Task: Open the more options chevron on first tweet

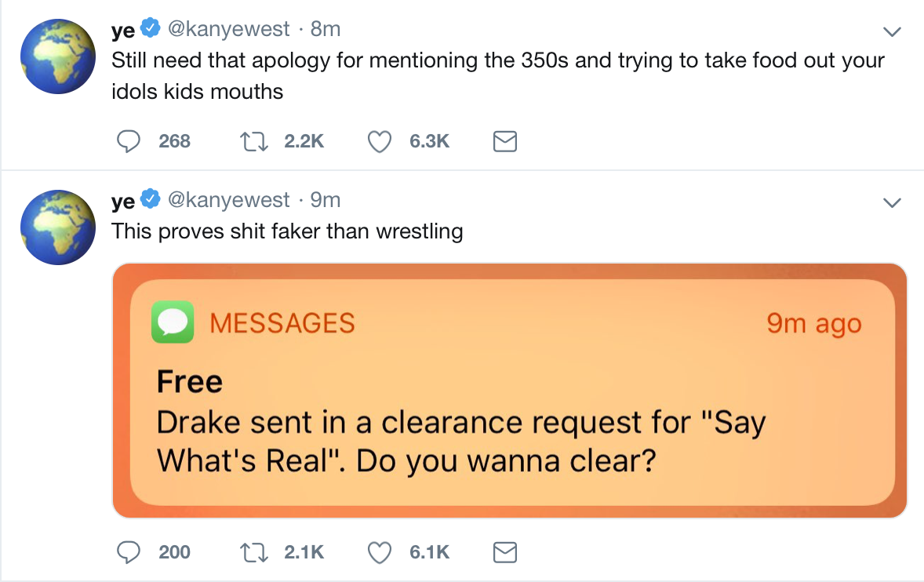Action: [x=891, y=32]
